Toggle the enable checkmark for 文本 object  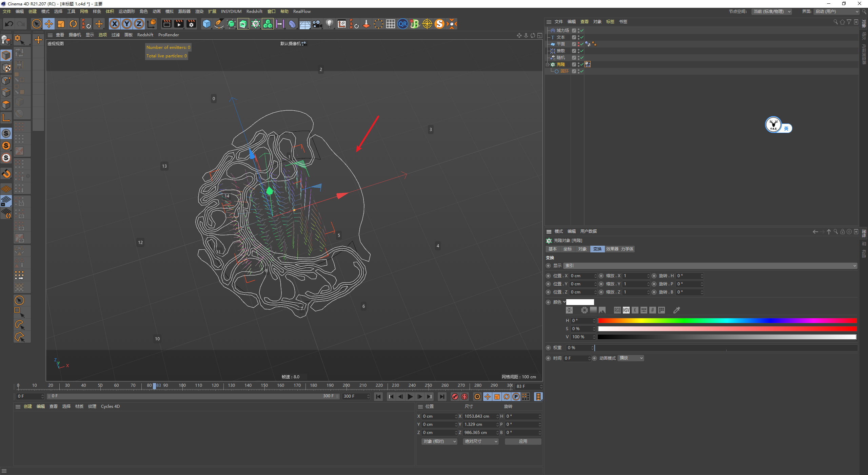(582, 37)
